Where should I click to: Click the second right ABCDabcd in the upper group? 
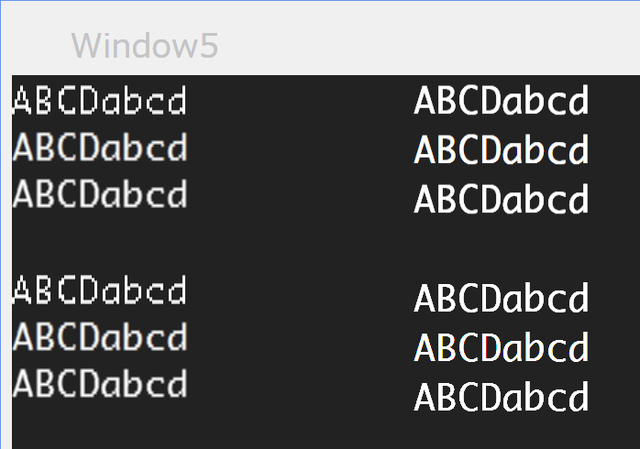tap(501, 149)
